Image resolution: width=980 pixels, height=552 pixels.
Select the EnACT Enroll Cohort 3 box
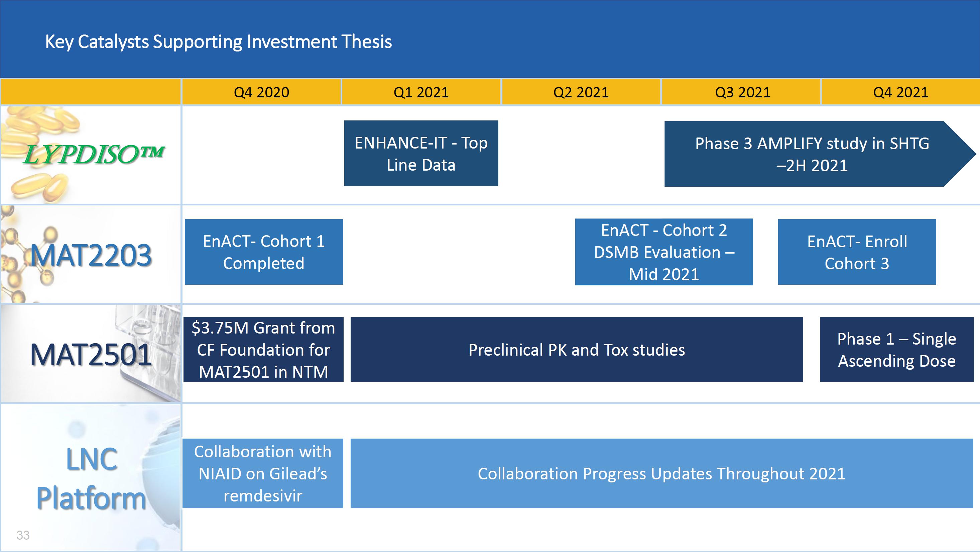click(857, 252)
